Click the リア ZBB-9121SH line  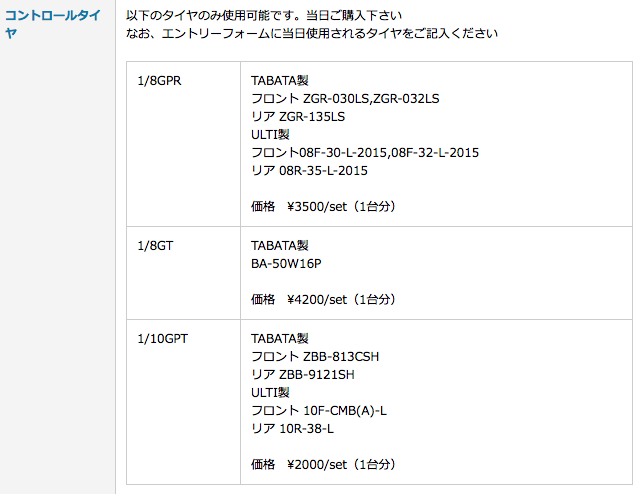point(303,374)
